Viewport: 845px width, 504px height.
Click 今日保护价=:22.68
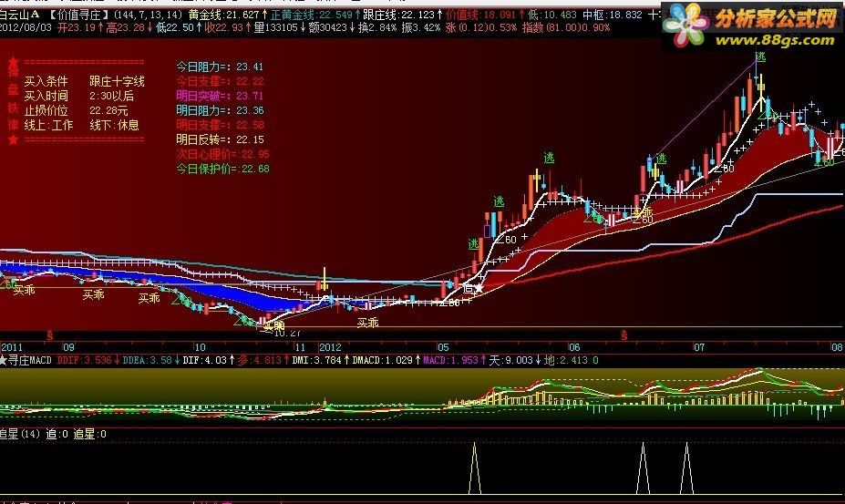tap(222, 169)
